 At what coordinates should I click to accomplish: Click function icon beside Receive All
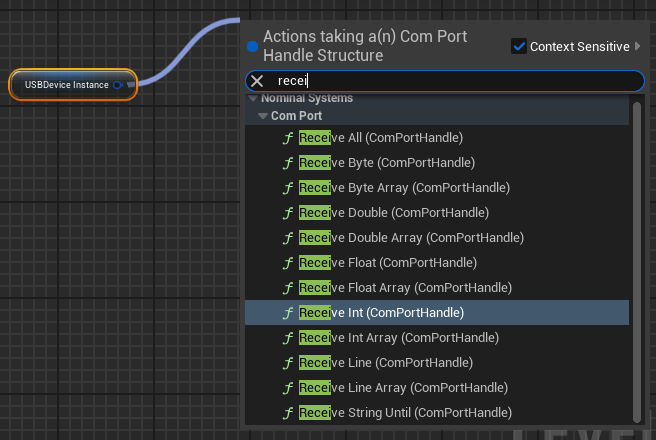288,138
